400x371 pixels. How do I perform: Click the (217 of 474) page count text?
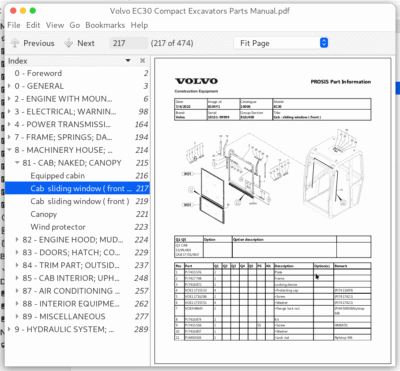[172, 43]
